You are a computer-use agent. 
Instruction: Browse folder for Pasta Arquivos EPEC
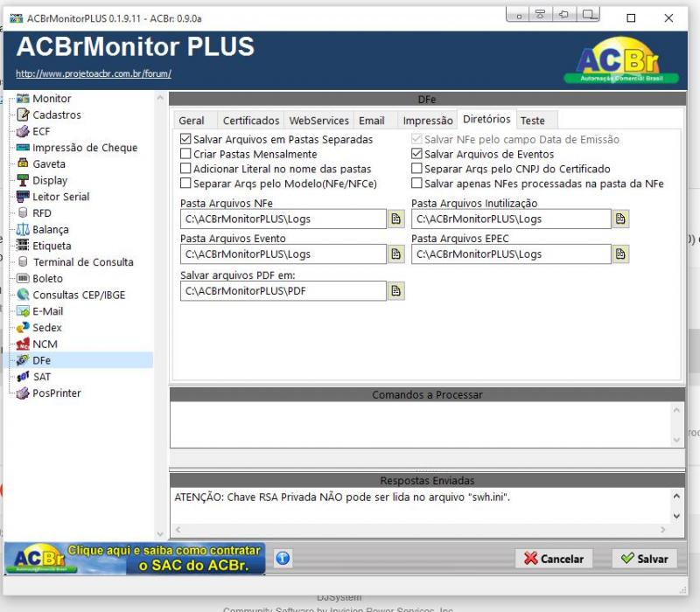coord(620,254)
